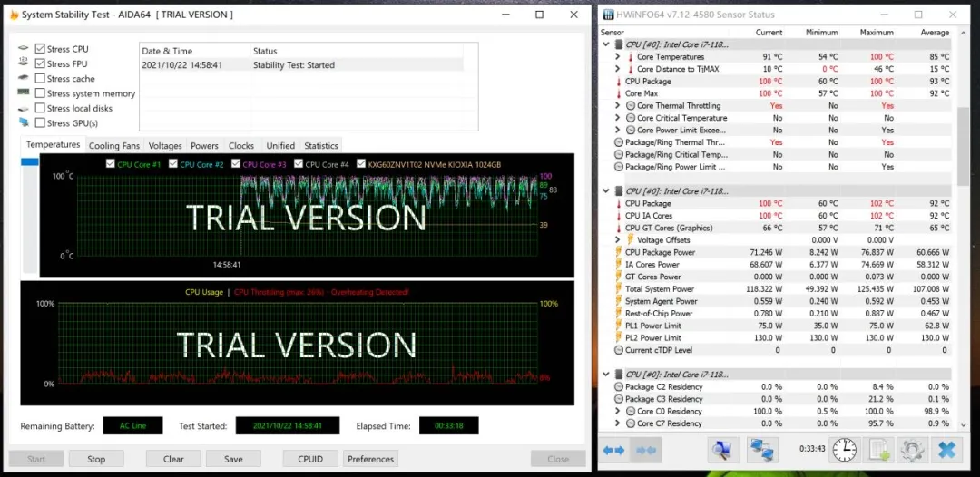This screenshot has height=477, width=980.
Task: Click circle icon beside Package C2 Residency
Action: click(x=619, y=386)
